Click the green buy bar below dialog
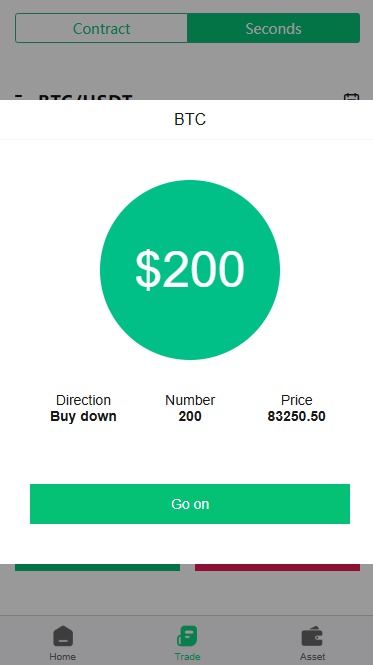Viewport: 373px width, 665px height. click(97, 567)
